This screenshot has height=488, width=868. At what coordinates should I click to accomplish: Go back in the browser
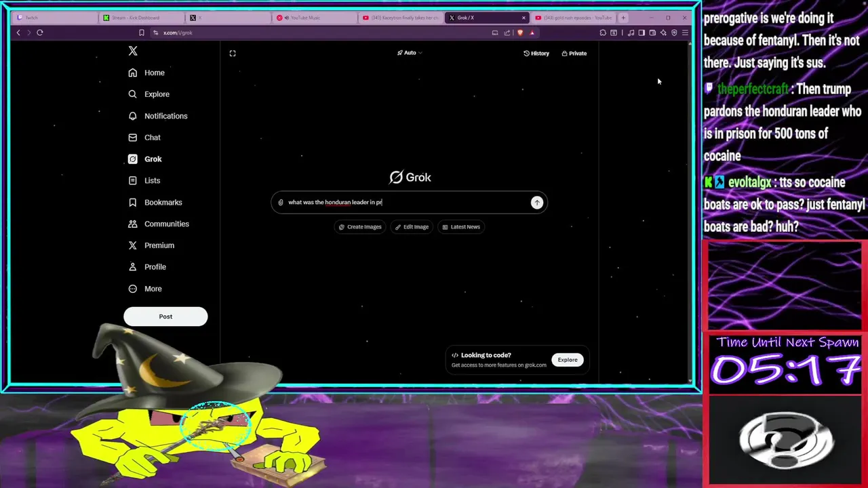coord(18,33)
